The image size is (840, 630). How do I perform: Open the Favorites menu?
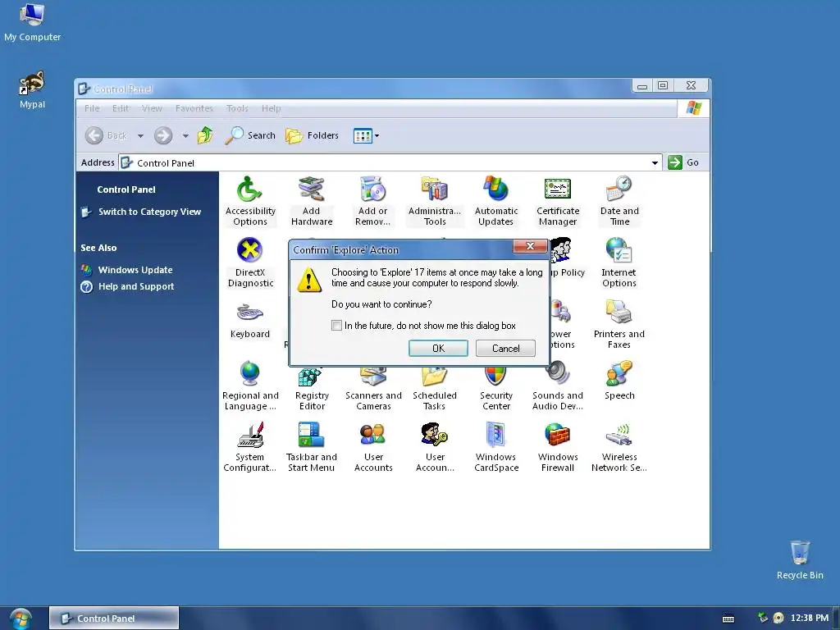tap(194, 108)
